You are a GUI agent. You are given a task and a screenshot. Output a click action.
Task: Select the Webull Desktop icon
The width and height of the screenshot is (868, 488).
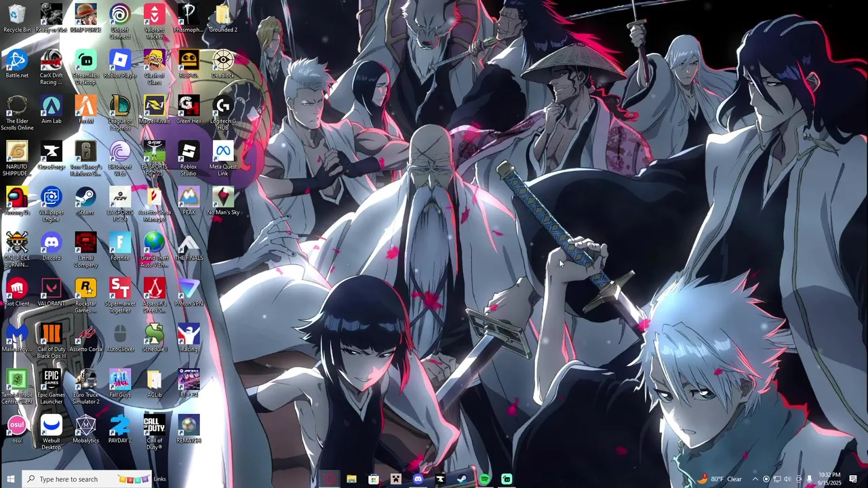point(52,431)
